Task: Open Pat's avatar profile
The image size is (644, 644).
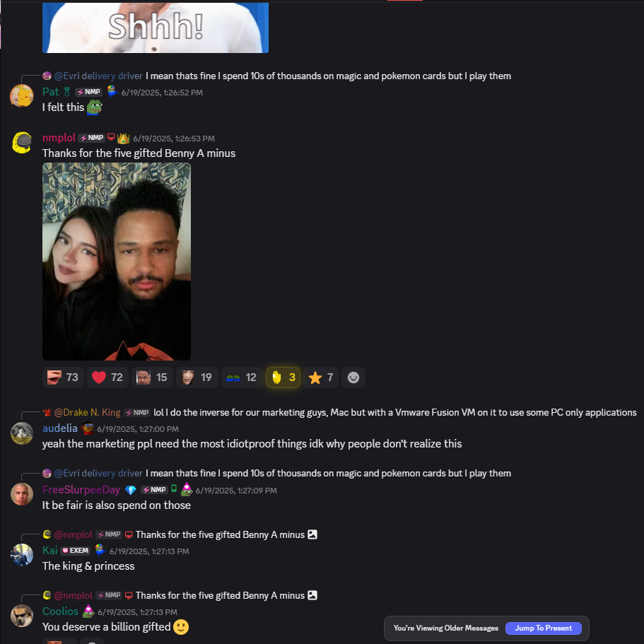Action: 22,95
